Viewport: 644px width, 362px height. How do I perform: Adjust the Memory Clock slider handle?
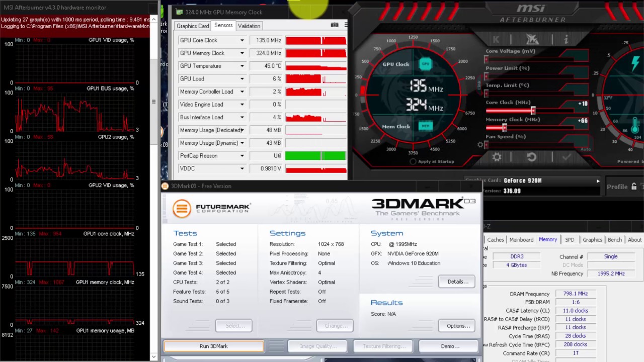505,128
